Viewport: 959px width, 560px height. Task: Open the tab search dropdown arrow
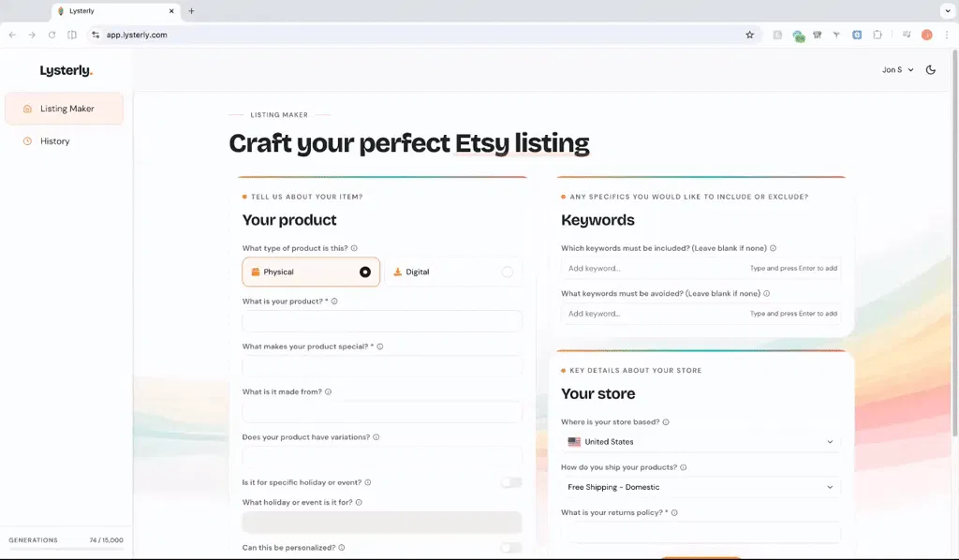948,11
